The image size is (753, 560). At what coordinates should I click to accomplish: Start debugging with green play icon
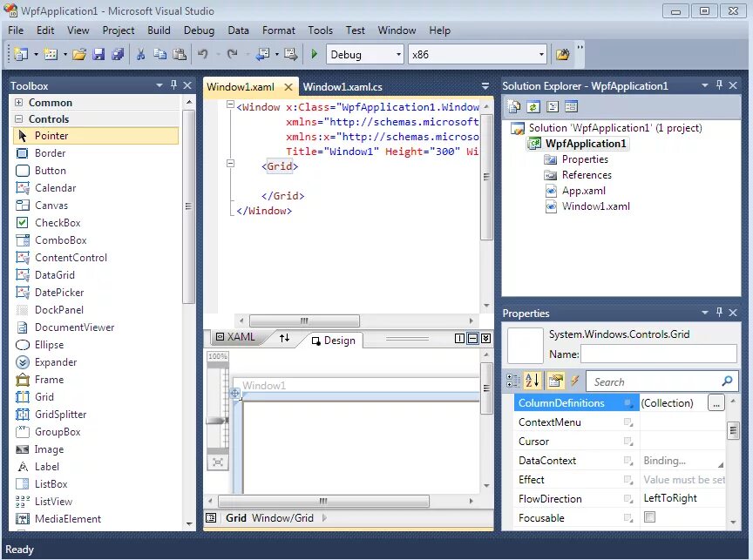coord(314,54)
